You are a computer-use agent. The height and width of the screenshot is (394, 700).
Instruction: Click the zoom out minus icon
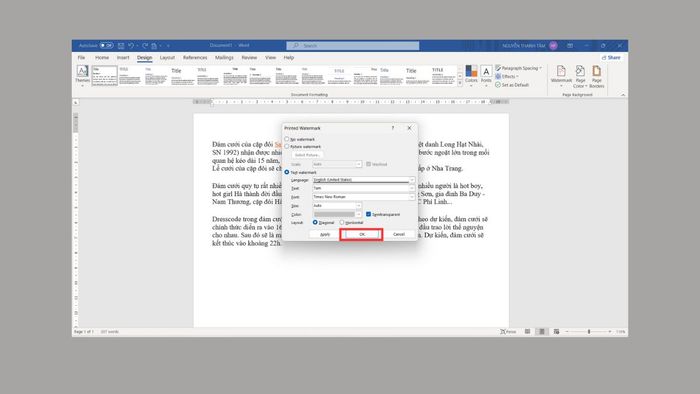pos(567,332)
